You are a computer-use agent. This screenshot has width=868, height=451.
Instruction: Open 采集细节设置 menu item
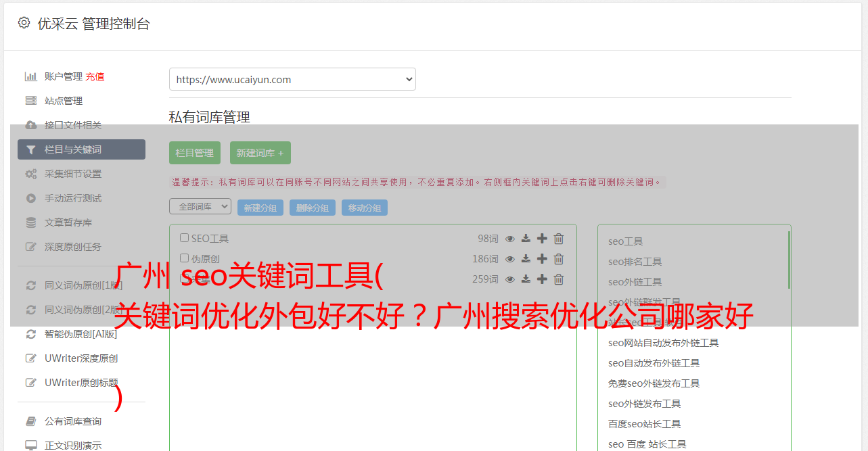click(73, 174)
